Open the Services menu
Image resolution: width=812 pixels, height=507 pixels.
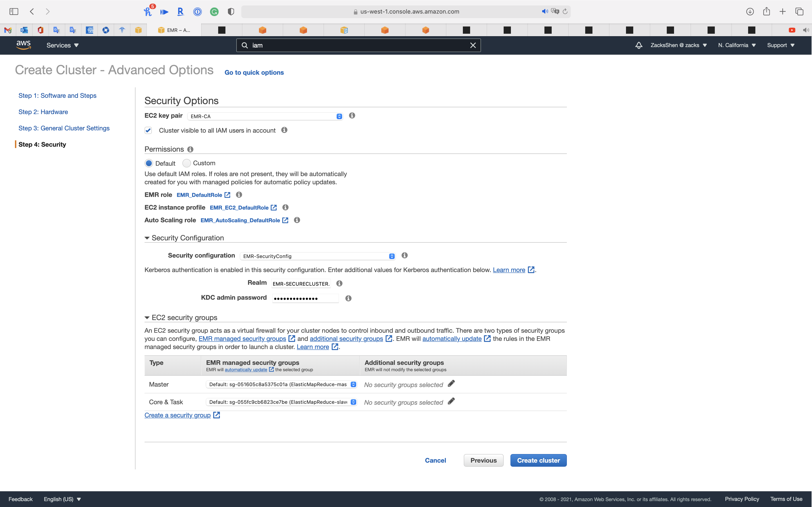(62, 45)
